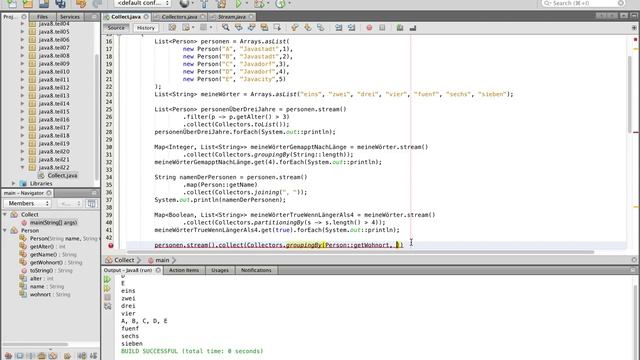Click the Comment lines icon
Screen dimensions: 640x360
[x=400, y=28]
